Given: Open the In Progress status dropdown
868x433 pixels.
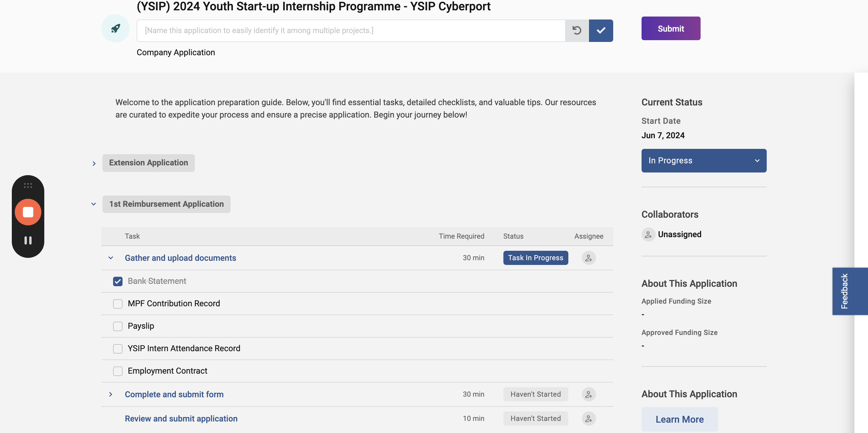Looking at the screenshot, I should tap(704, 160).
